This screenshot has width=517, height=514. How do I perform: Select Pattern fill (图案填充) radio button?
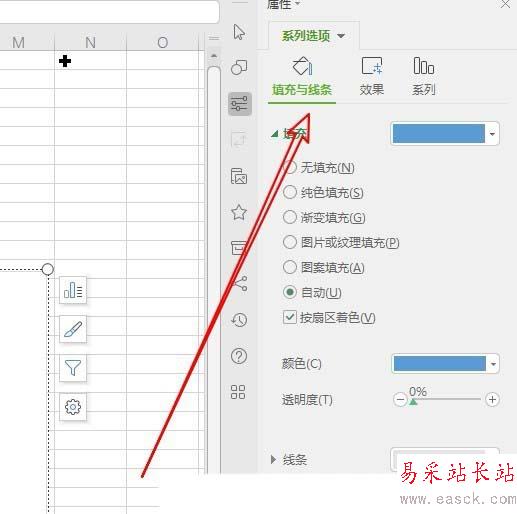(290, 267)
